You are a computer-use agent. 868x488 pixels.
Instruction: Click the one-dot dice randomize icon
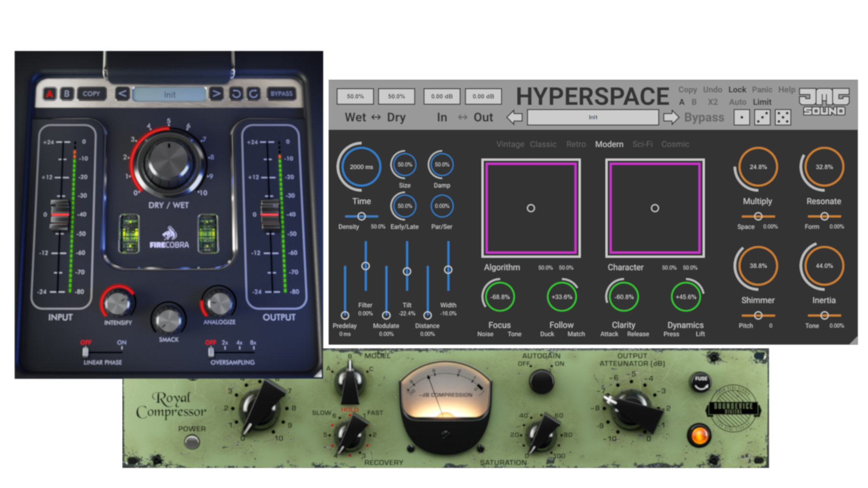(x=741, y=118)
